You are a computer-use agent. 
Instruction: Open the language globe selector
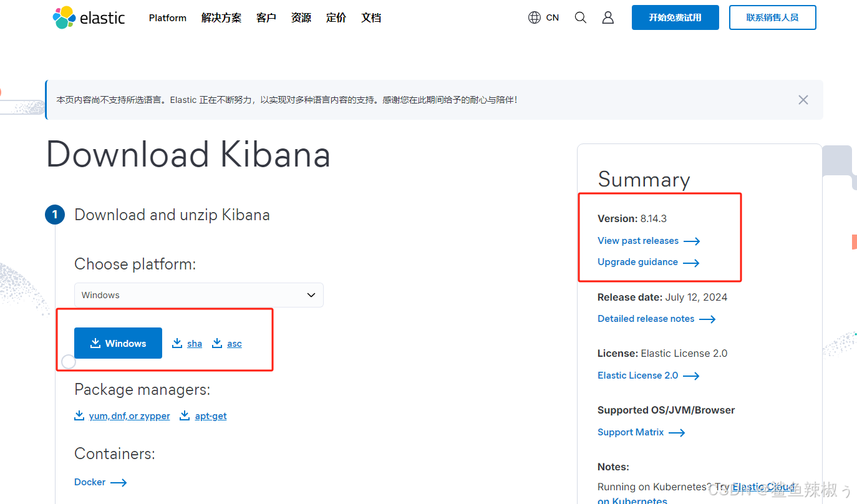pos(543,17)
